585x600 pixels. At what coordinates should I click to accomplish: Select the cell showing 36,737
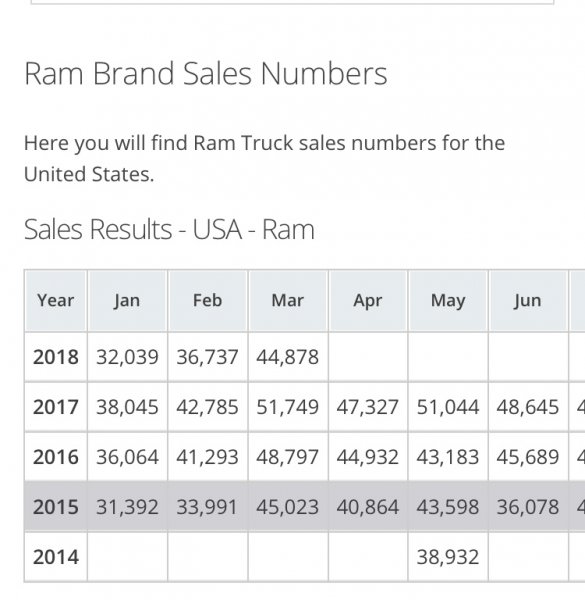pos(207,357)
